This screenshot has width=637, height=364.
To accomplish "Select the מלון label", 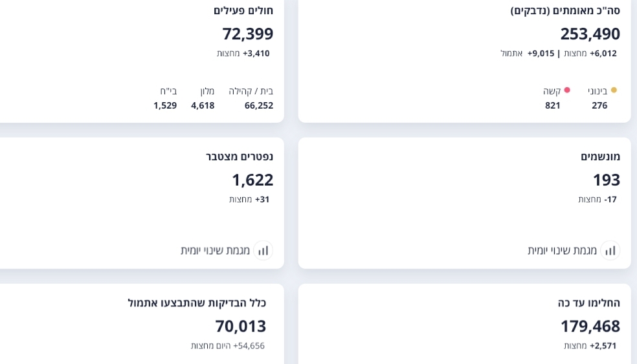I will [207, 91].
